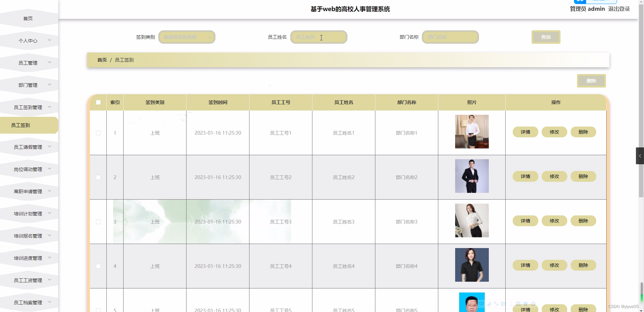Open the 员工档案管理 sidebar menu

click(28, 303)
